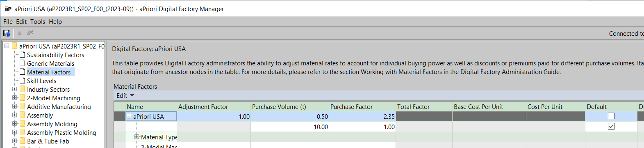This screenshot has width=644, height=148.
Task: Click the aPriori USA name cell
Action: (151, 116)
